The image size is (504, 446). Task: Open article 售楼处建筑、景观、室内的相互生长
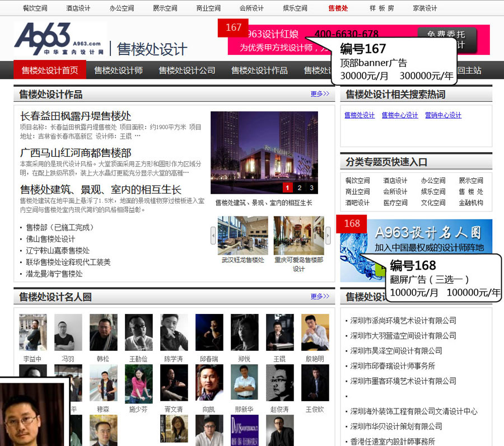pos(101,190)
